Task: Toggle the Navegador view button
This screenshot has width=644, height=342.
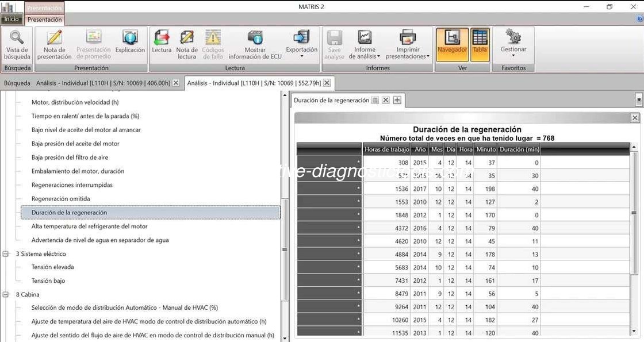Action: [x=452, y=43]
